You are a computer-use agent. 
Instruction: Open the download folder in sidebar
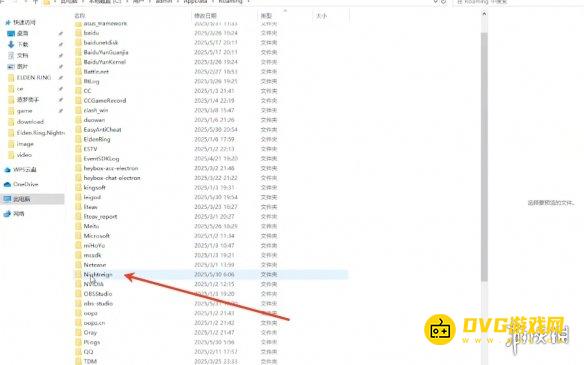click(26, 122)
